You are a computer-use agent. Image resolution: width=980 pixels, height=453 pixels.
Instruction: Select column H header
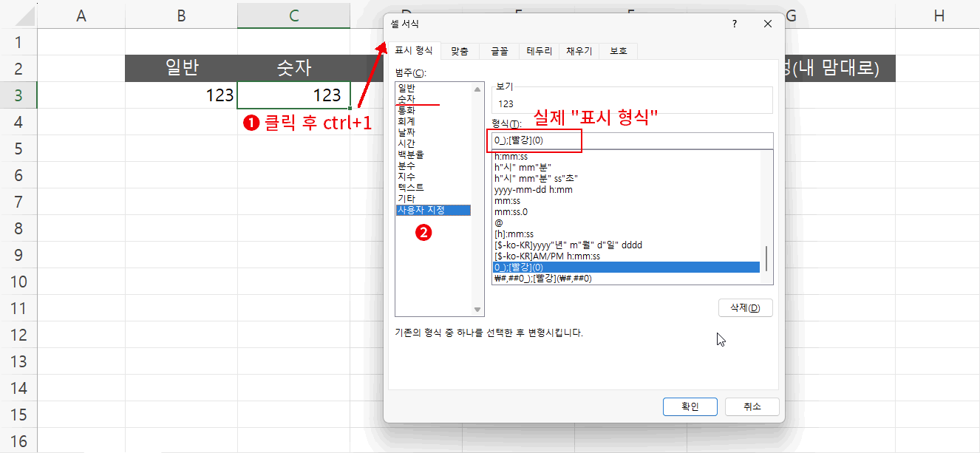click(x=939, y=16)
